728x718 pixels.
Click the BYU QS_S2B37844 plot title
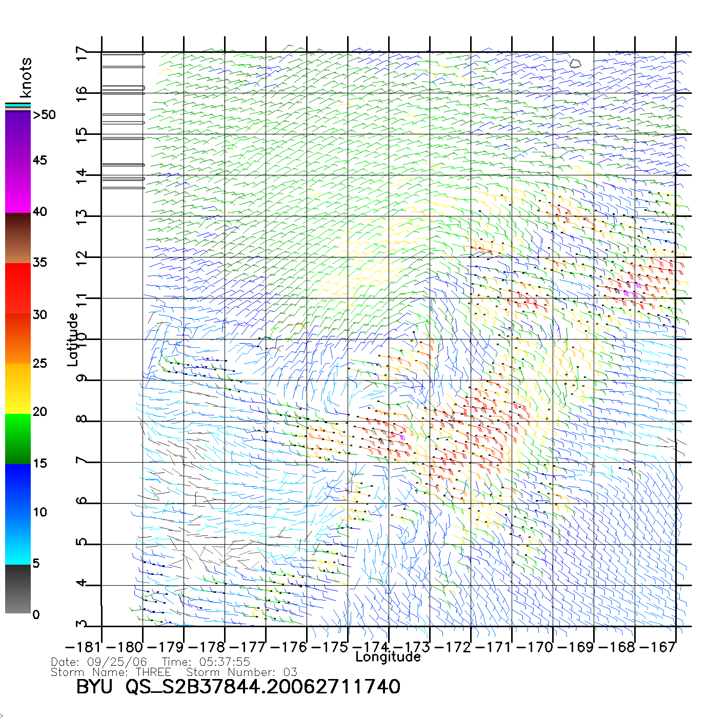pyautogui.click(x=238, y=687)
